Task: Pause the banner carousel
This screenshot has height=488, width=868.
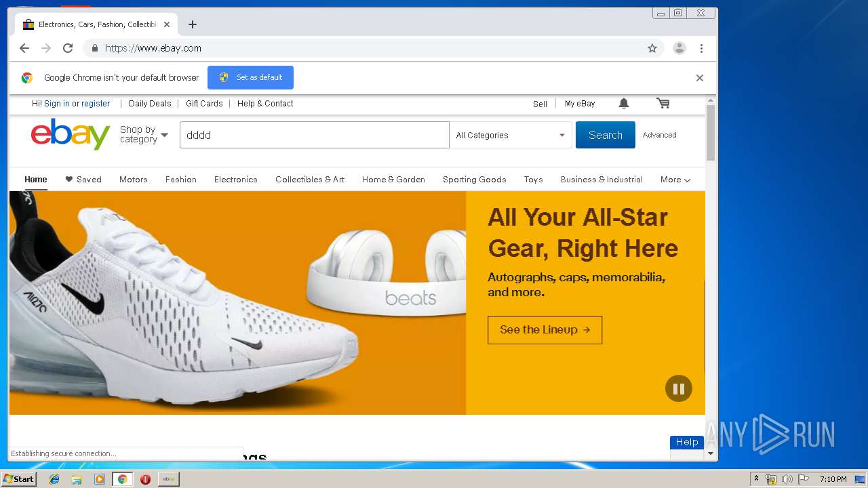Action: pyautogui.click(x=679, y=389)
